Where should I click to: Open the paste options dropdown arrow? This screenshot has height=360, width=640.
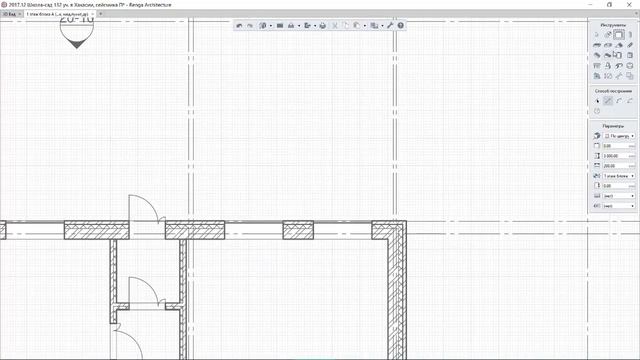[x=364, y=26]
